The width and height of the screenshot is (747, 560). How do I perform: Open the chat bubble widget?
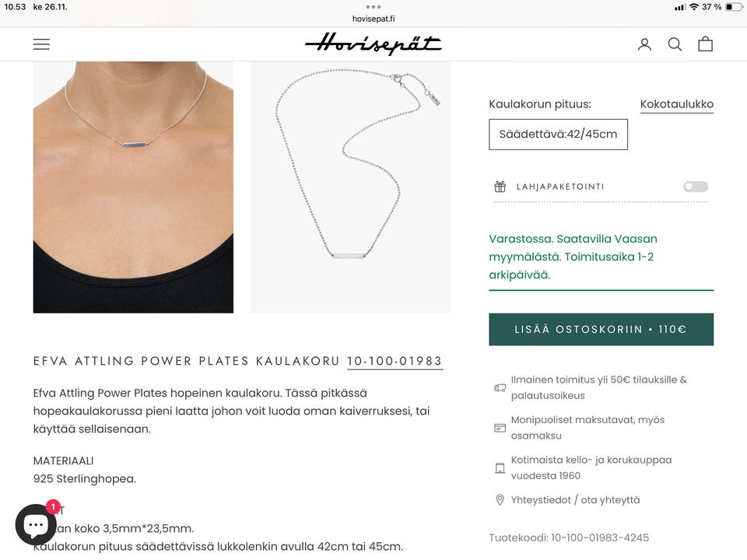click(x=35, y=525)
